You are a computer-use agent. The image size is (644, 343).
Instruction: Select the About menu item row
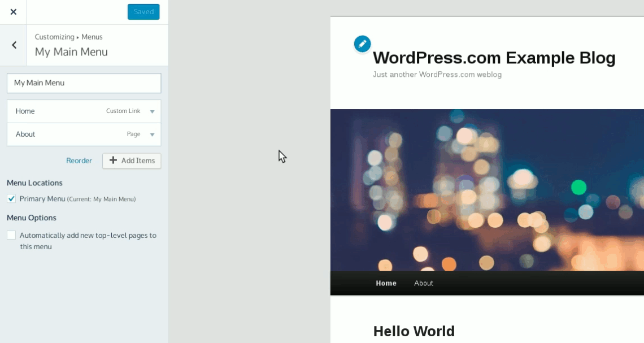point(84,134)
